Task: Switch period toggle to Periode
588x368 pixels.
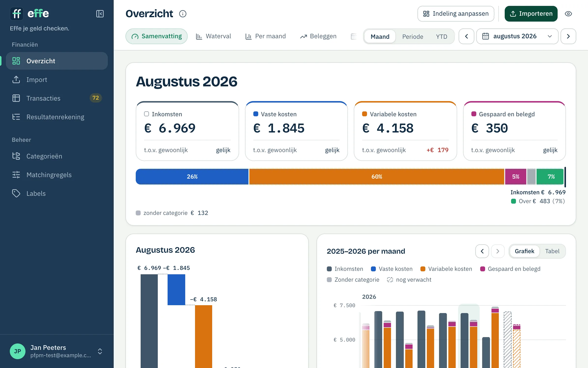Action: (x=413, y=37)
